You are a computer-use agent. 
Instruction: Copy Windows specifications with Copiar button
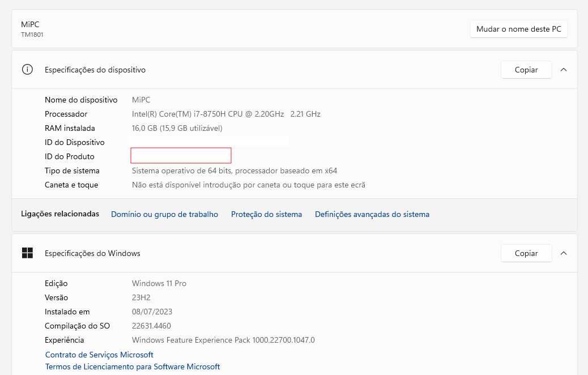click(526, 254)
